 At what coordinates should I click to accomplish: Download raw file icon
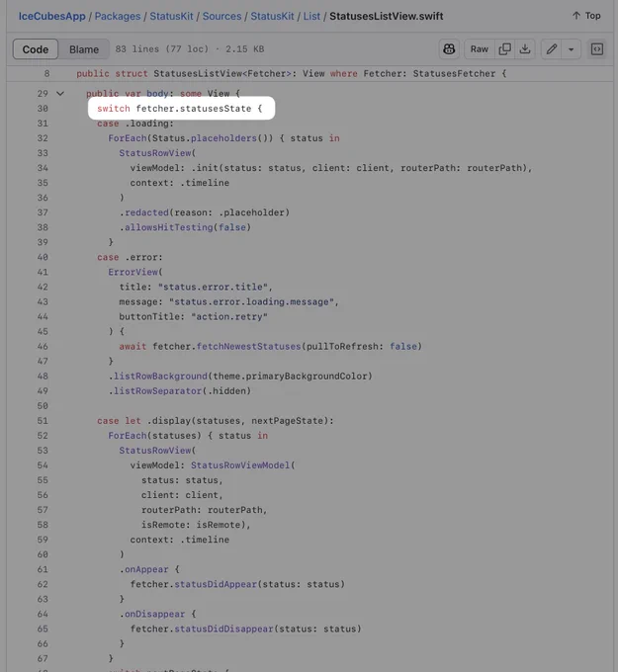tap(525, 49)
